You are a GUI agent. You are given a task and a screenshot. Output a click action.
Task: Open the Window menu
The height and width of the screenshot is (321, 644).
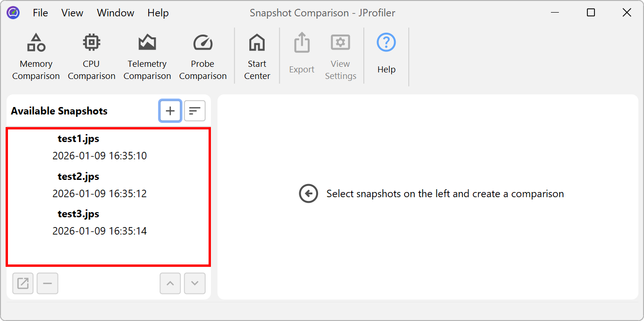click(116, 13)
